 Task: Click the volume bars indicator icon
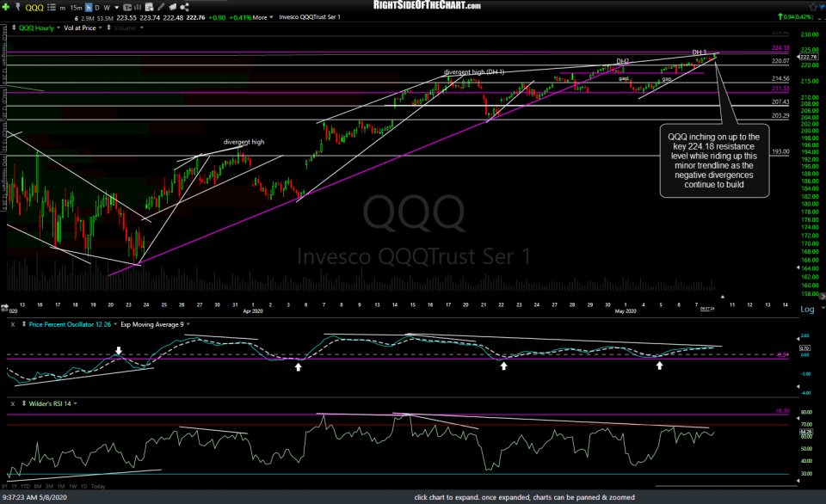137,7
